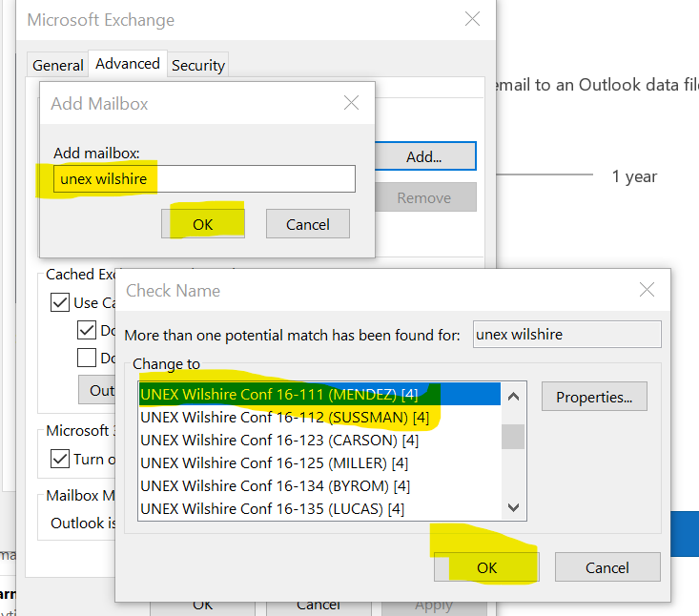Viewport: 699px width, 616px height.
Task: Toggle the Use Cached Exchange Mode checkbox
Action: coord(59,303)
